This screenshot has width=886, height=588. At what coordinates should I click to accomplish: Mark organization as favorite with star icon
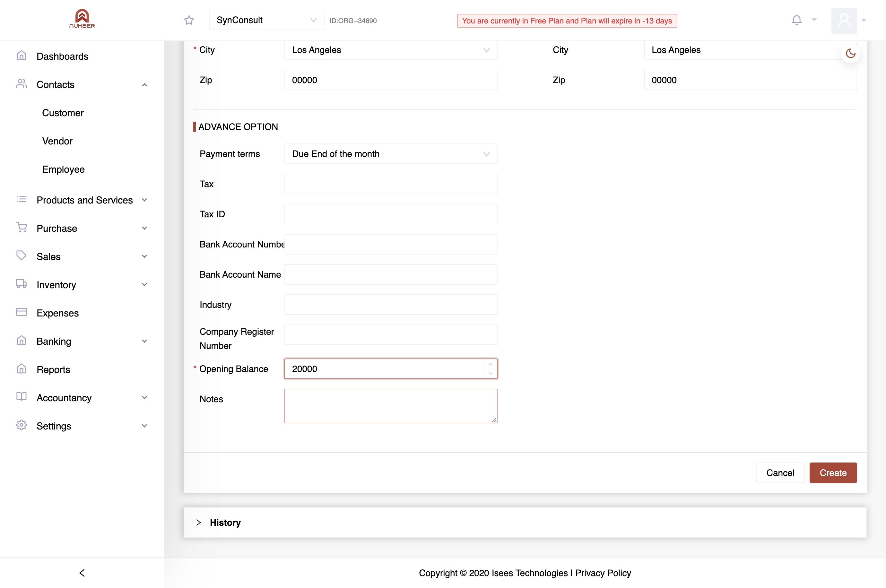pyautogui.click(x=189, y=20)
